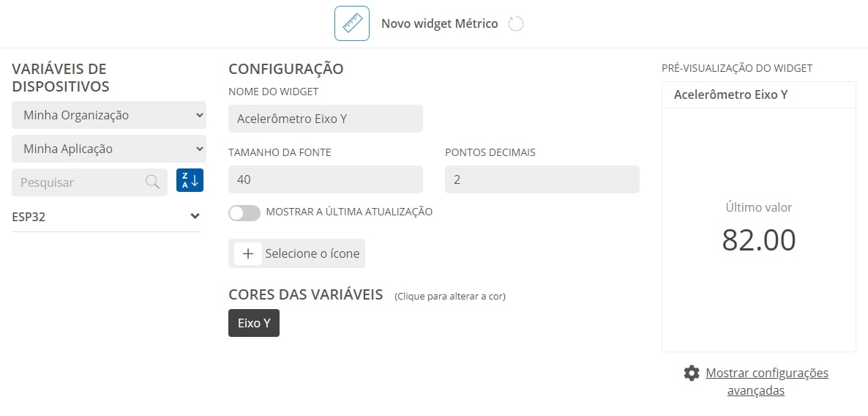This screenshot has height=416, width=868.
Task: Click the ruler Metric widget icon
Action: click(x=351, y=23)
